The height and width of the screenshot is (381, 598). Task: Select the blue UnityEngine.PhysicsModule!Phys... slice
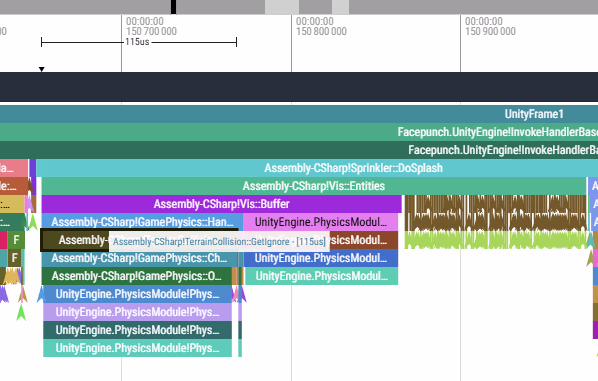click(x=137, y=294)
